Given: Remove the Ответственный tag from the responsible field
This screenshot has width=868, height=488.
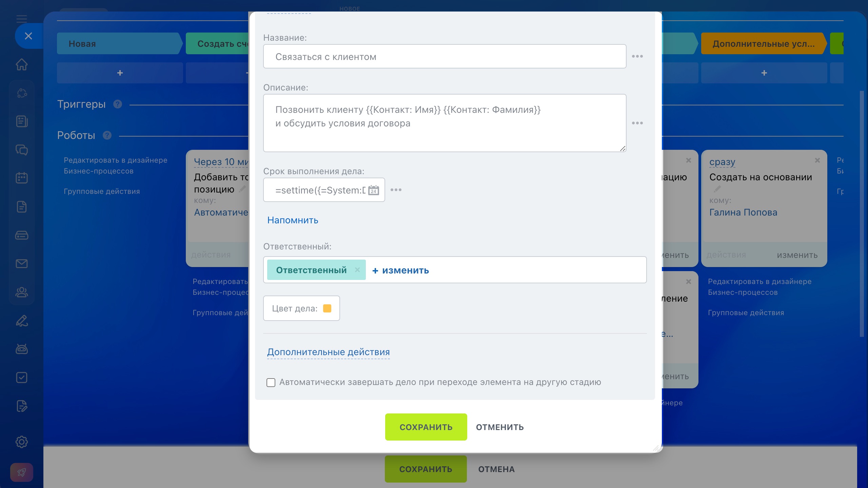Looking at the screenshot, I should click(x=357, y=270).
